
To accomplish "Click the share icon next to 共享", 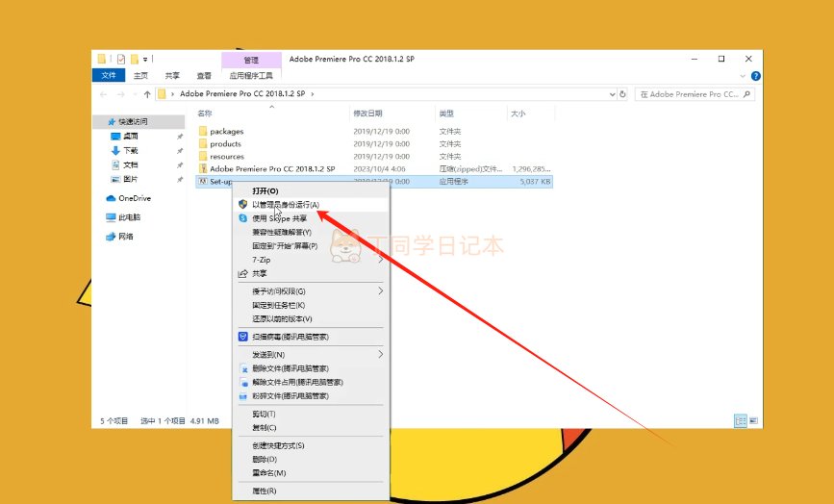I will pos(243,273).
